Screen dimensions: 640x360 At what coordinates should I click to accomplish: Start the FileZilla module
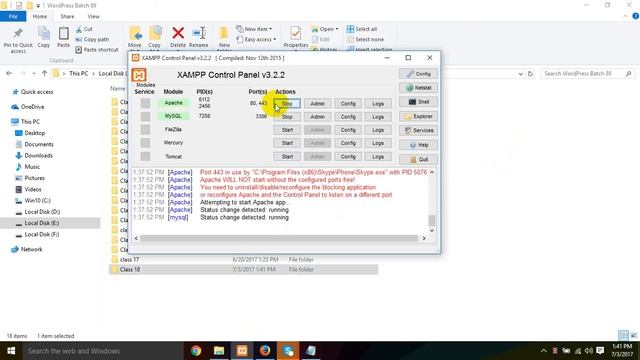point(287,130)
